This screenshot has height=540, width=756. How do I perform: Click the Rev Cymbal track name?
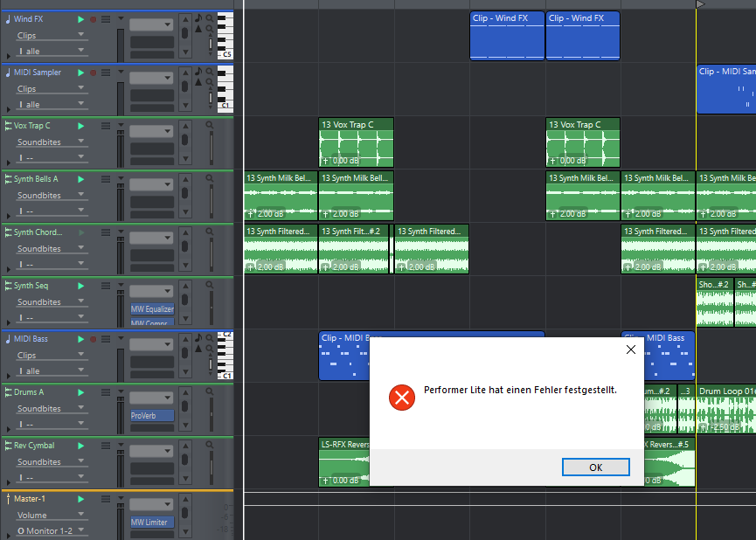(x=34, y=446)
